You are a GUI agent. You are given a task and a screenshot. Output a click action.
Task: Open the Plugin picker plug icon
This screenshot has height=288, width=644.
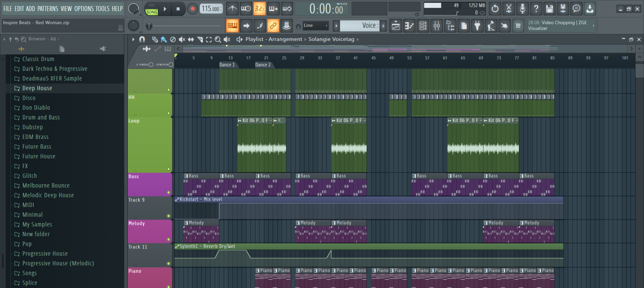click(x=477, y=26)
